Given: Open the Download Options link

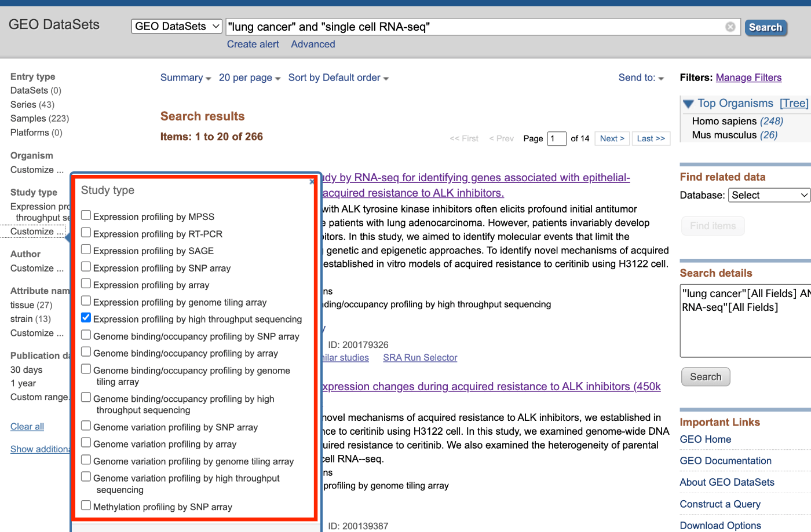Looking at the screenshot, I should tap(720, 526).
